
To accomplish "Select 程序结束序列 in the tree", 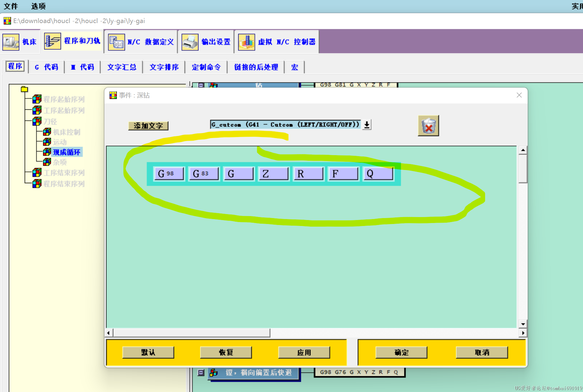I will click(64, 184).
